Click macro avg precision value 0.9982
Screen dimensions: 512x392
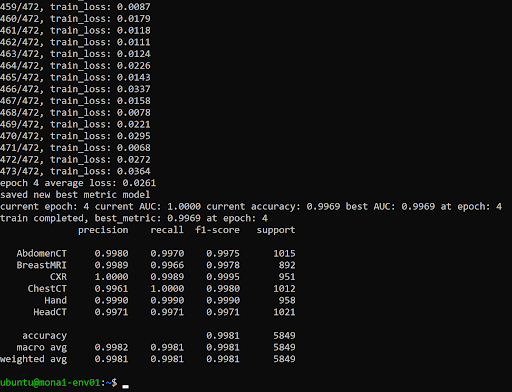(111, 347)
